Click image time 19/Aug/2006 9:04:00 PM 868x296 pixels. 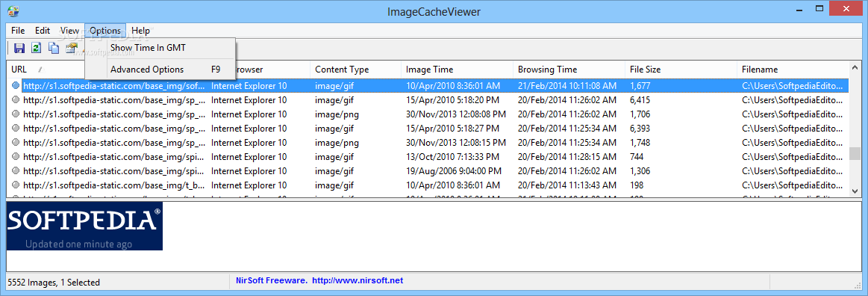tap(453, 170)
